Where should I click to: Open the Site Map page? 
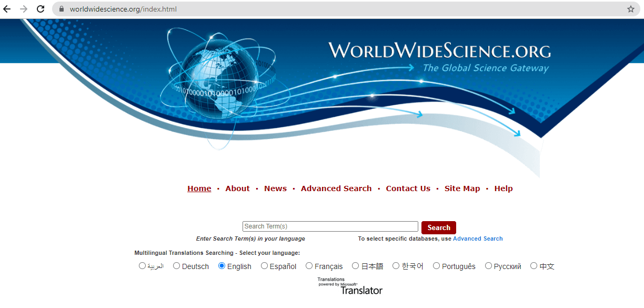point(462,188)
